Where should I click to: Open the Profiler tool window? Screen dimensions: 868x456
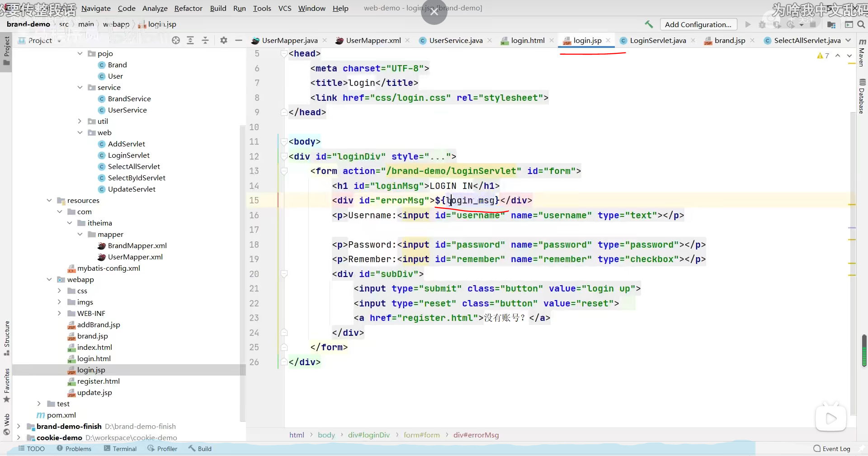[x=162, y=449]
